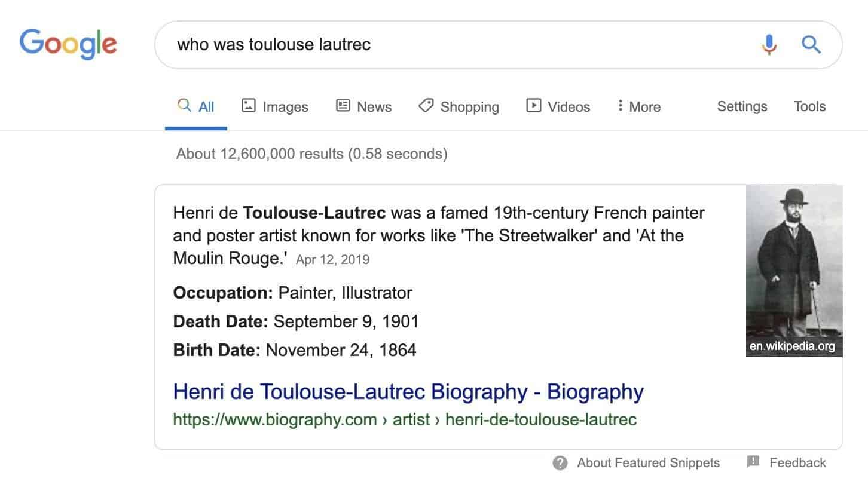
Task: Click the microphone voice search icon
Action: point(770,44)
